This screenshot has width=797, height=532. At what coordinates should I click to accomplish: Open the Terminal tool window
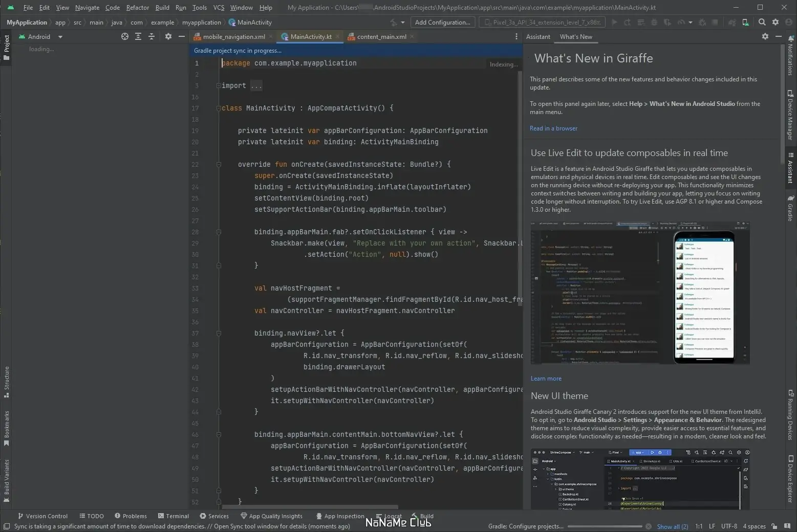click(174, 516)
